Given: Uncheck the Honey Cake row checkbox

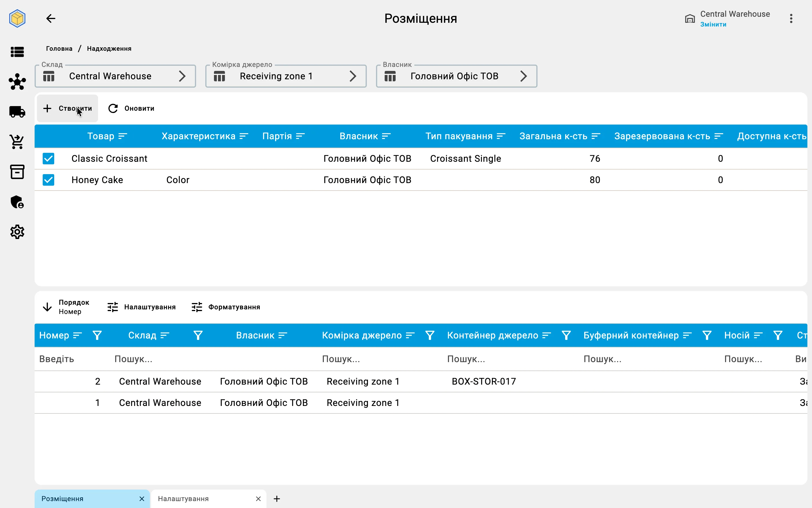Looking at the screenshot, I should point(48,180).
